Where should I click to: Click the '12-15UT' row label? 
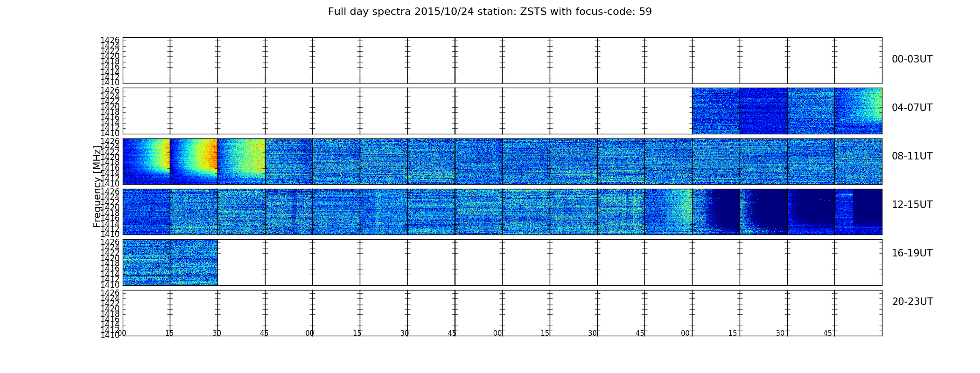(912, 205)
